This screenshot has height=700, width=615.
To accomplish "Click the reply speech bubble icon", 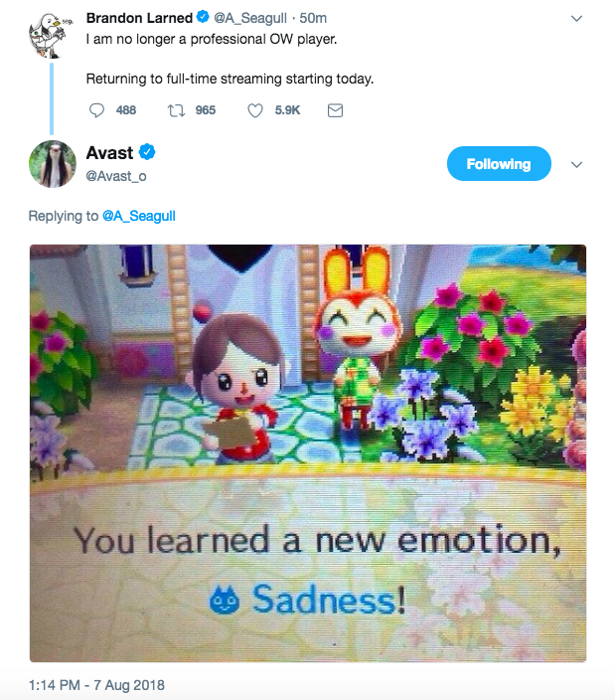I will 96,110.
